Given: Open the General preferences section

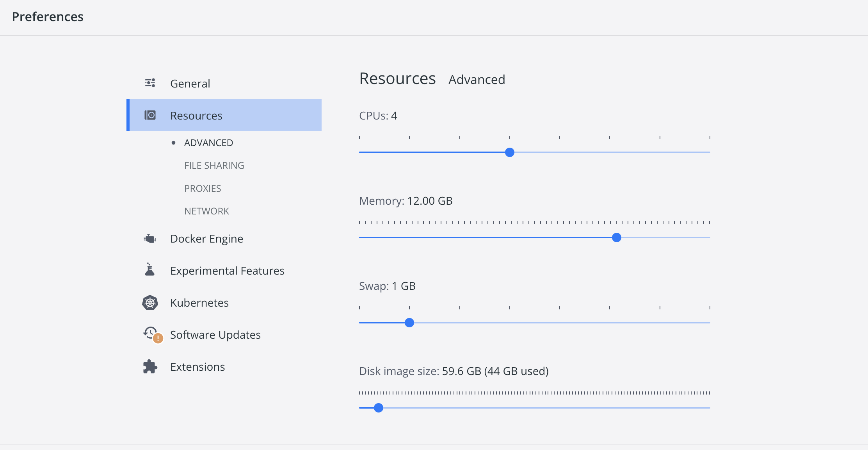Looking at the screenshot, I should [x=190, y=84].
